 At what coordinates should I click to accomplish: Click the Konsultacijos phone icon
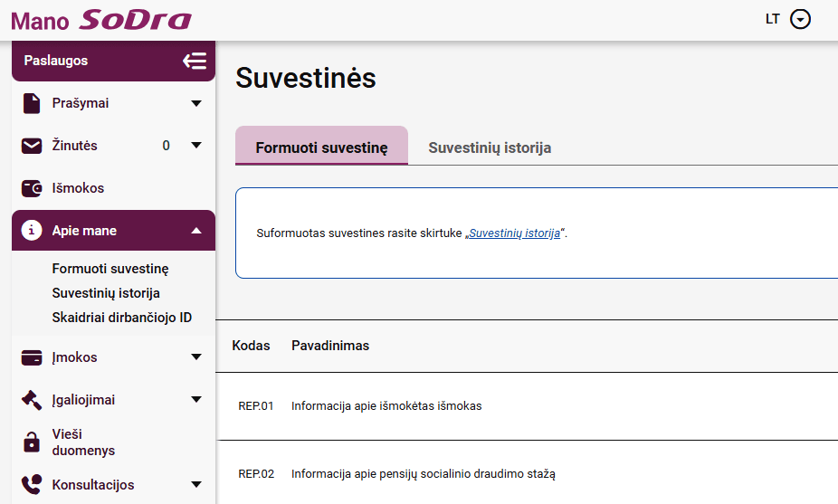32,485
